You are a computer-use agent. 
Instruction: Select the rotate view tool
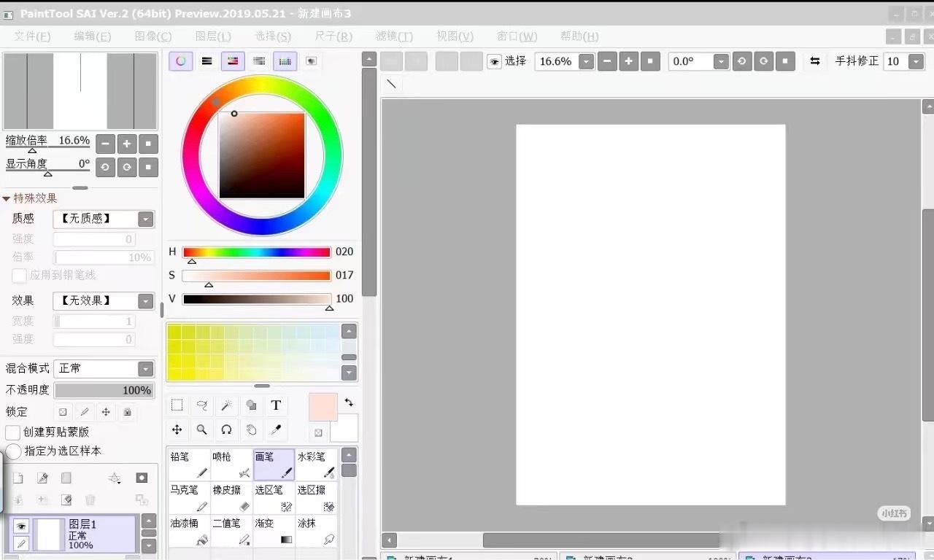[x=227, y=430]
